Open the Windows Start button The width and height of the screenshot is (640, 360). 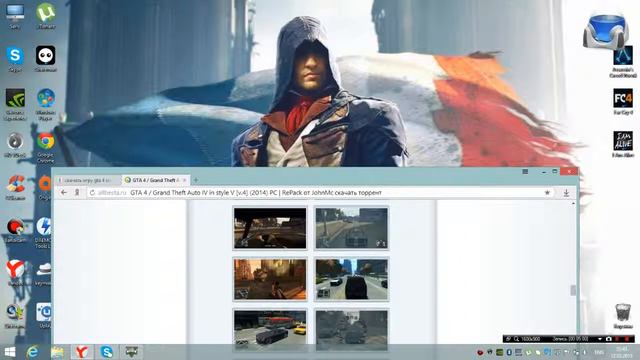pyautogui.click(x=9, y=352)
